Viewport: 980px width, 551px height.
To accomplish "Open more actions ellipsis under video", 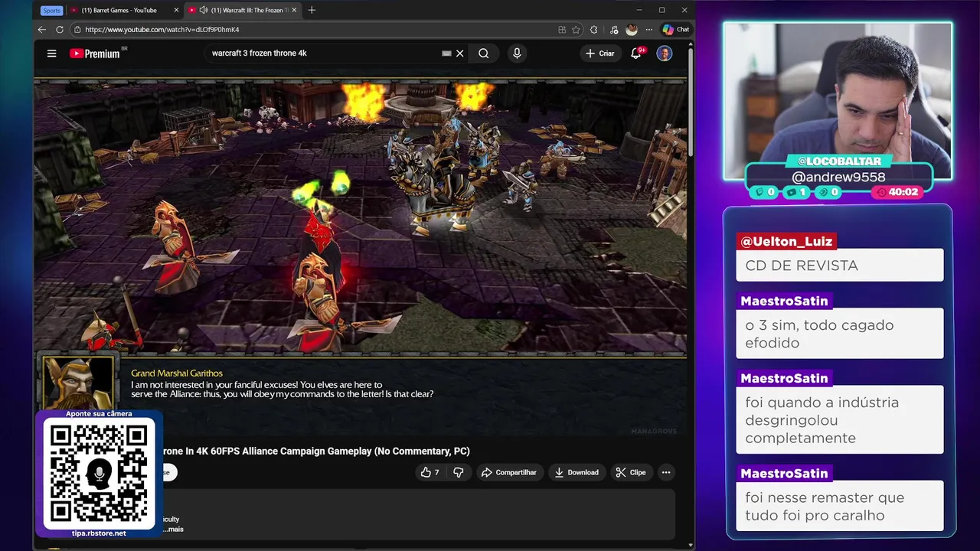I will pyautogui.click(x=666, y=472).
